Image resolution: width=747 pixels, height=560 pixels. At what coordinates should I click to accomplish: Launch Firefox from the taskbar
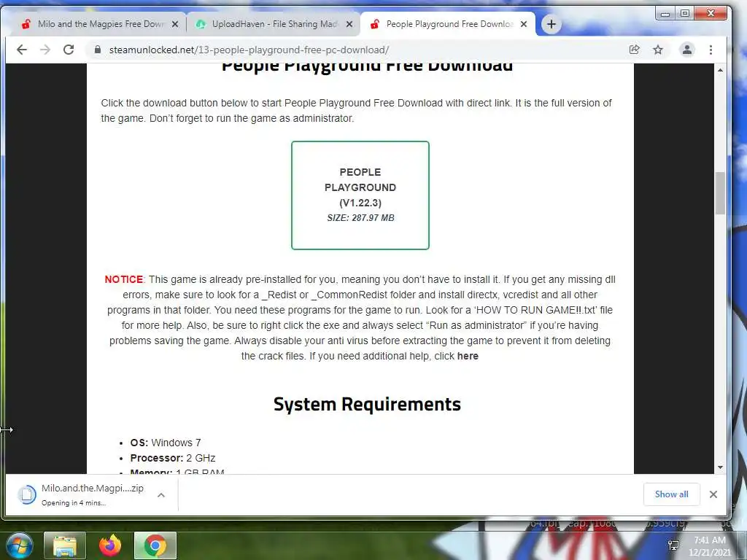pyautogui.click(x=110, y=545)
